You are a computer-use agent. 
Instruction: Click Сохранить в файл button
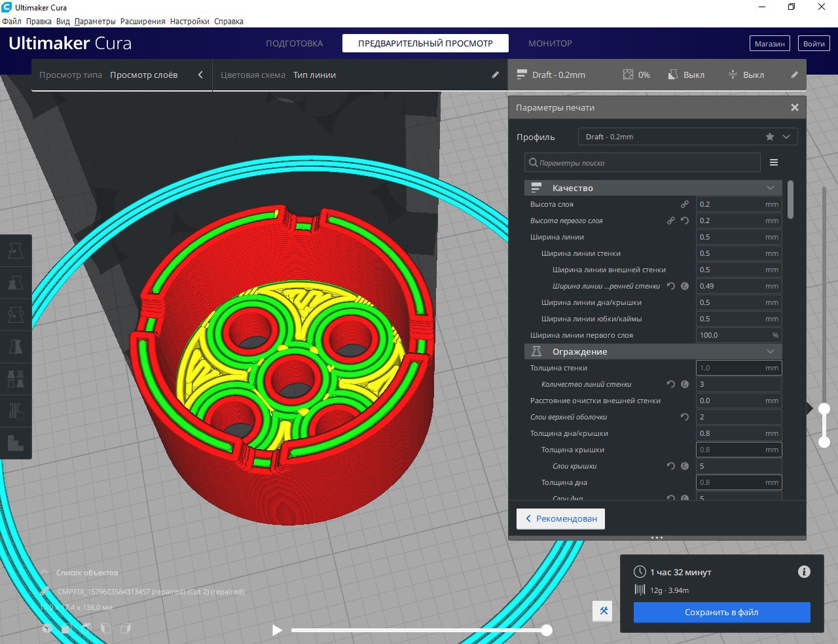pos(721,613)
